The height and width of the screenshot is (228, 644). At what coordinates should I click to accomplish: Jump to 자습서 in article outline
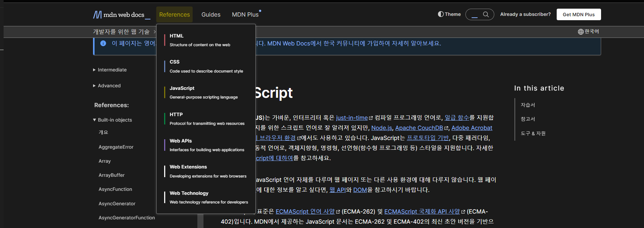pyautogui.click(x=528, y=105)
